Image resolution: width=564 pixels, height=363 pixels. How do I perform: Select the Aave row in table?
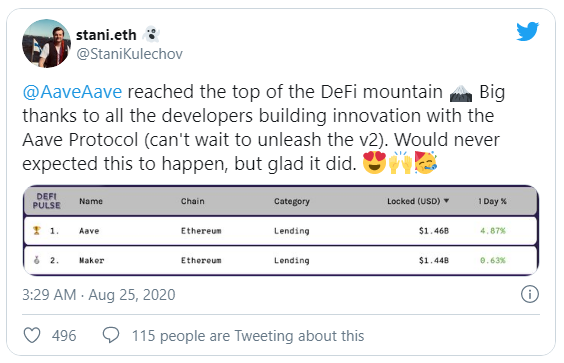tap(281, 231)
